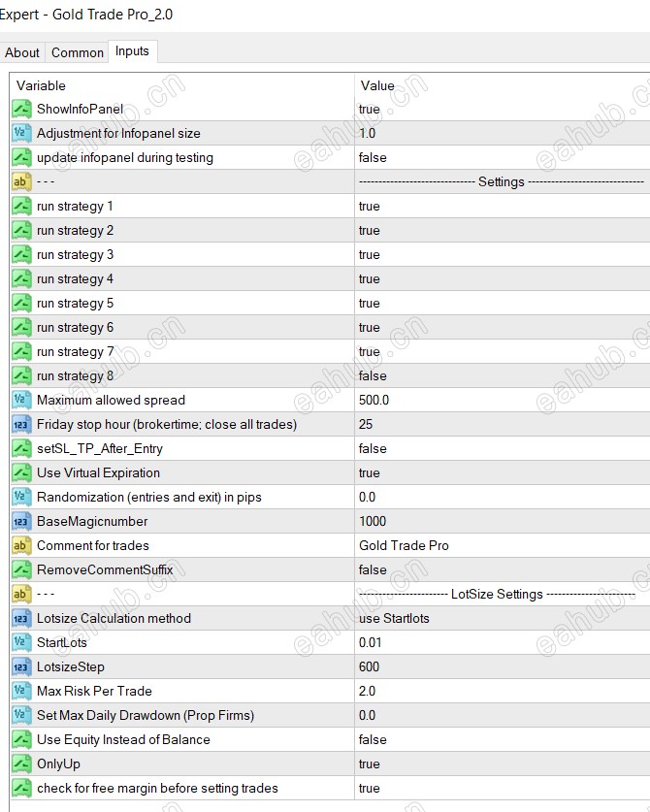Click the Use Equity Instead of Balance icon

[21, 739]
